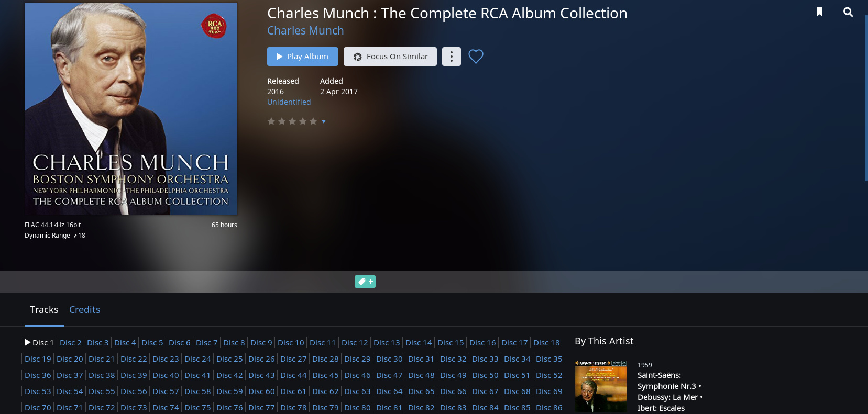Screen dimensions: 868x414
Task: Click the Dynamic Range icon under cover
Action: [75, 236]
